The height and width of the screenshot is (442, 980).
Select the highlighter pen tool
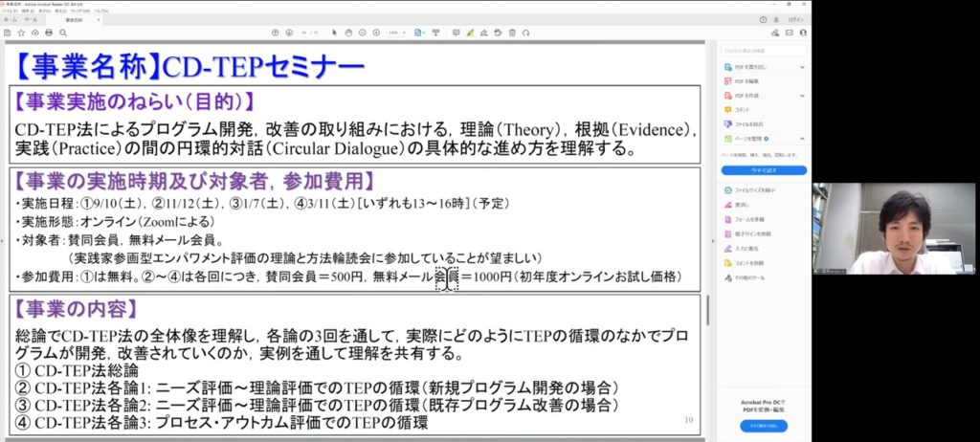click(x=469, y=32)
